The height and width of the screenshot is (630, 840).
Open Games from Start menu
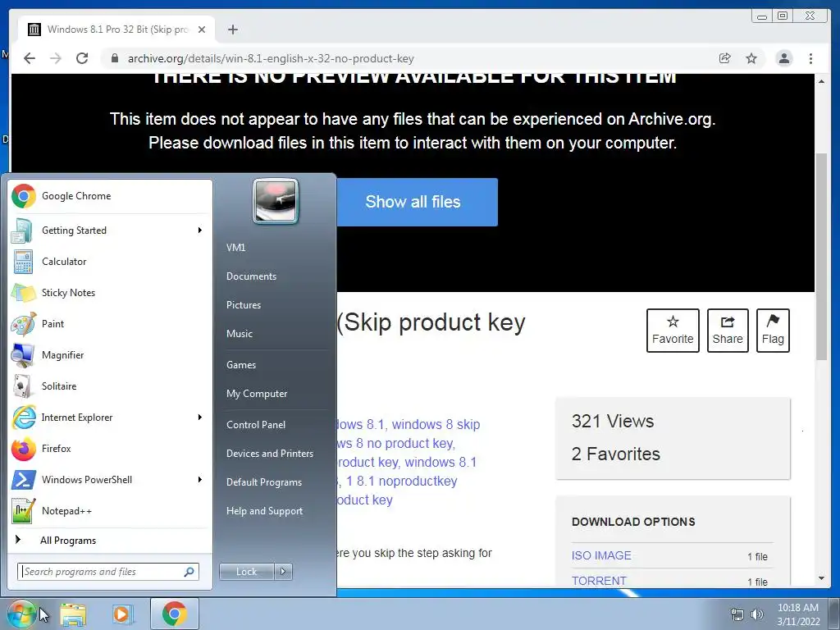coord(241,365)
